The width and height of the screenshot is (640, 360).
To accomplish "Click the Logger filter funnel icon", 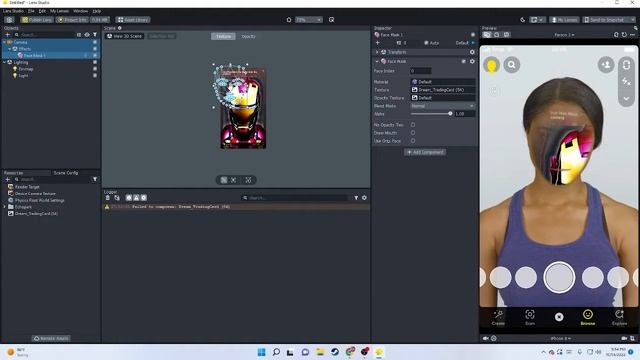I will coord(356,198).
